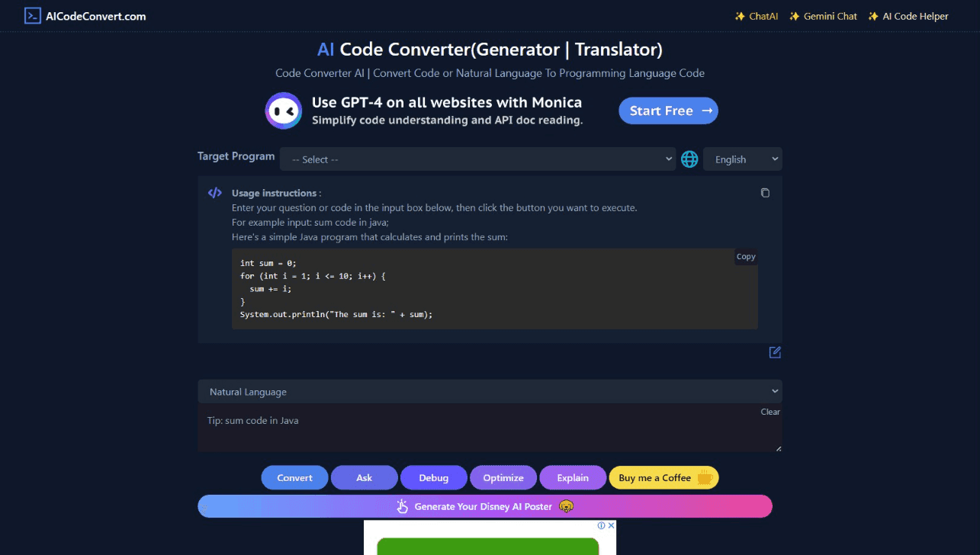This screenshot has height=555, width=980.
Task: Focus the 'Tip: sum code in Java' input field
Action: [x=490, y=428]
